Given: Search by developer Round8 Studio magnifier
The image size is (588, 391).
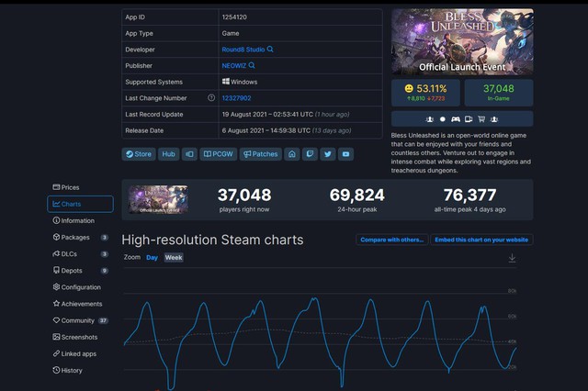Looking at the screenshot, I should (270, 49).
